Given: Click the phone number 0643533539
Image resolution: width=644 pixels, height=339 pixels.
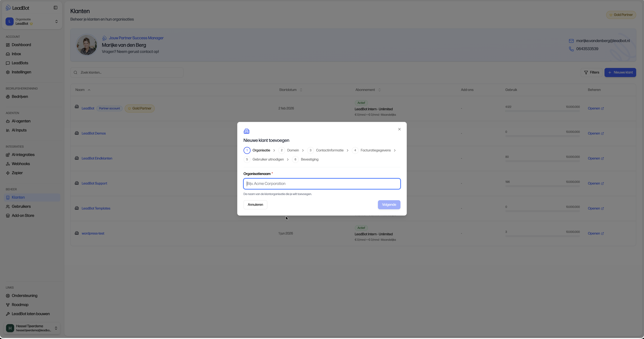Looking at the screenshot, I should 587,49.
